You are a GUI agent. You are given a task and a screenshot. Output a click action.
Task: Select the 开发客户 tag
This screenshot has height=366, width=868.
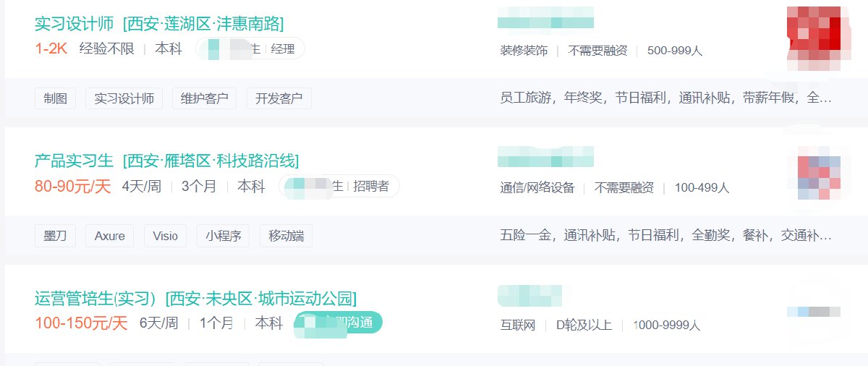coord(278,98)
